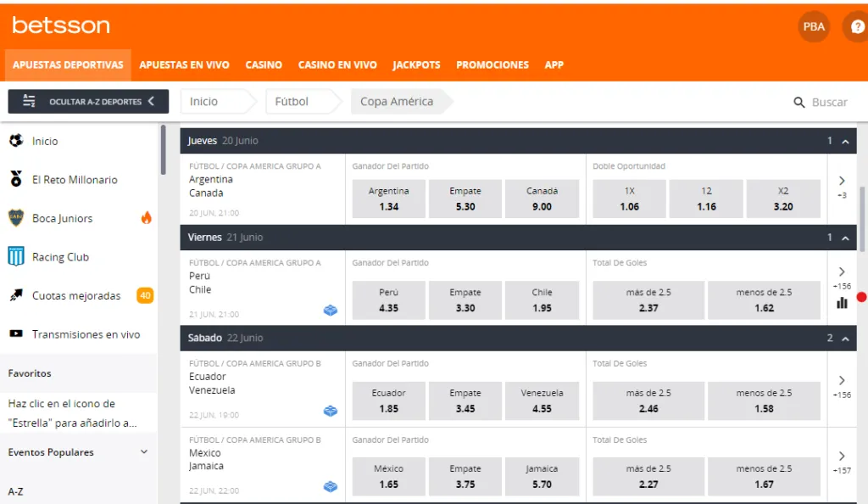The image size is (868, 504).
Task: Click the search magnifier icon
Action: tap(798, 101)
